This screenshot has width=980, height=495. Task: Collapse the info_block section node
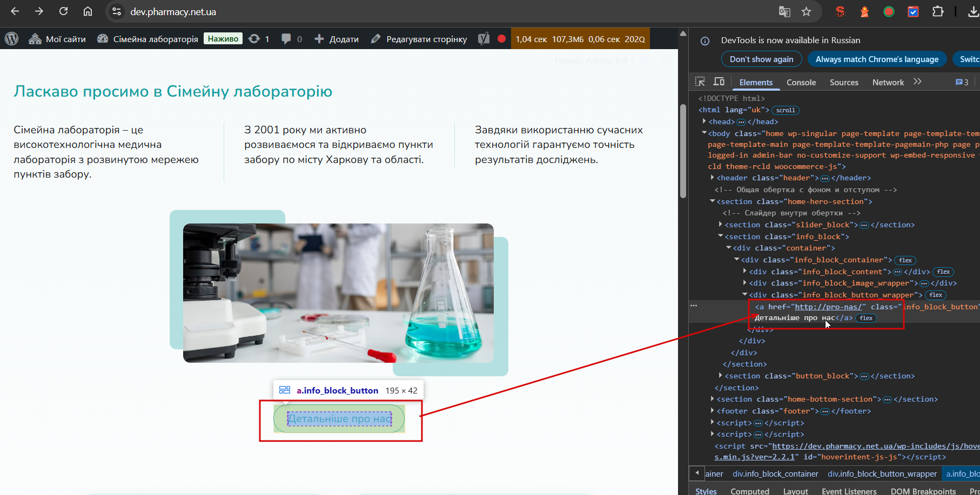tap(720, 236)
